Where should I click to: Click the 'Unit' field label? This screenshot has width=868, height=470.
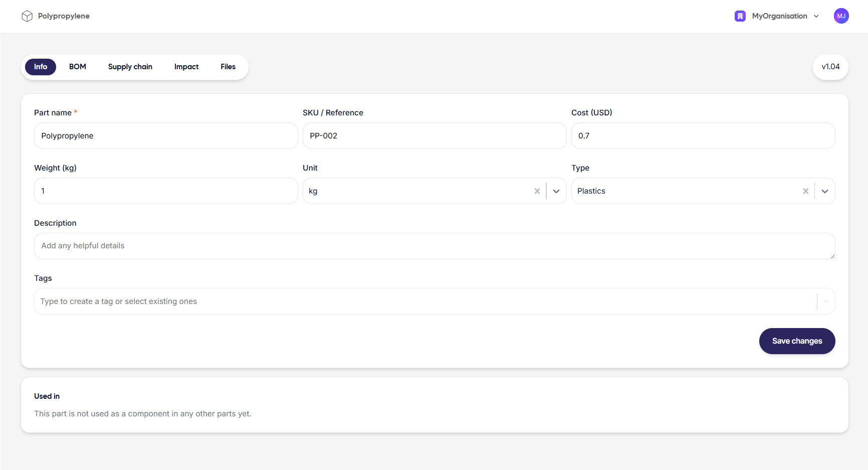310,168
